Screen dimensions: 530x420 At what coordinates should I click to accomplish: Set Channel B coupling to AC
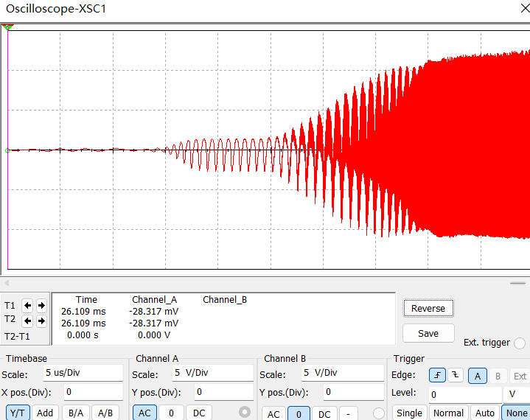point(273,414)
